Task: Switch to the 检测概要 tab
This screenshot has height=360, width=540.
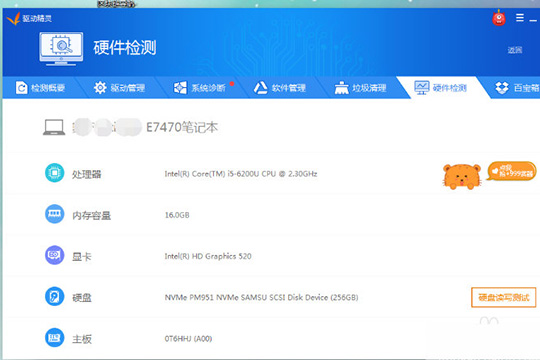Action: tap(40, 88)
